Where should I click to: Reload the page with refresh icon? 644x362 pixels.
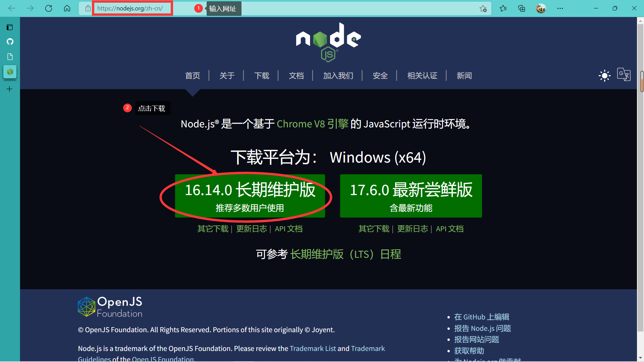(49, 8)
